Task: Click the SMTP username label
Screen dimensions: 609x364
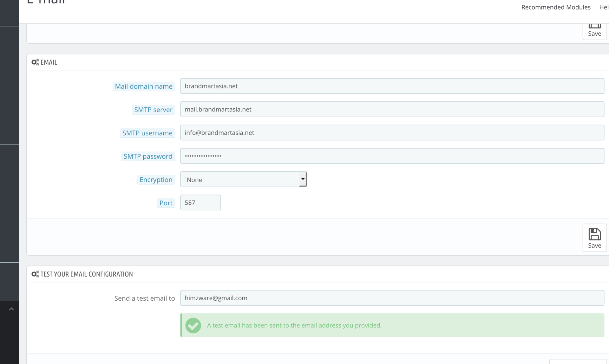Action: click(x=147, y=133)
